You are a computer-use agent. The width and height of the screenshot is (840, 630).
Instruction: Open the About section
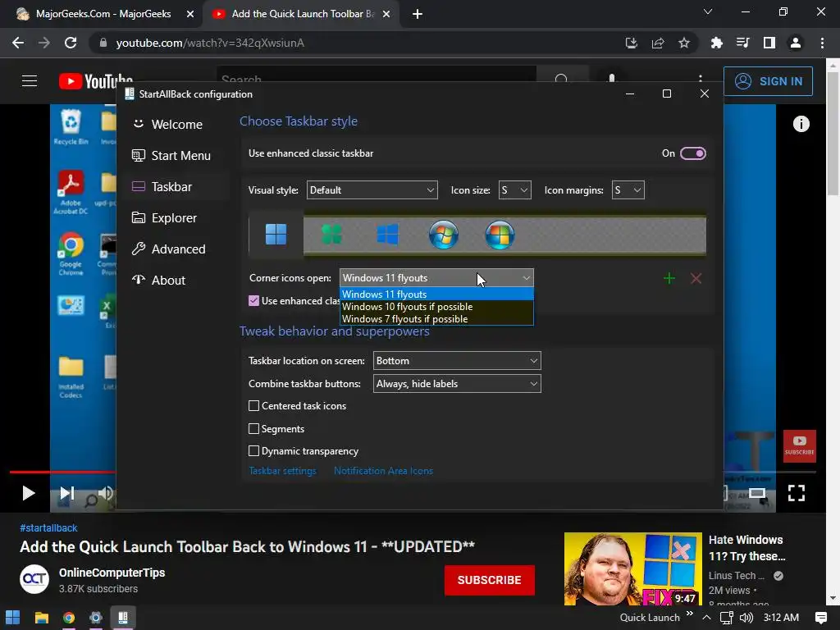[158, 280]
